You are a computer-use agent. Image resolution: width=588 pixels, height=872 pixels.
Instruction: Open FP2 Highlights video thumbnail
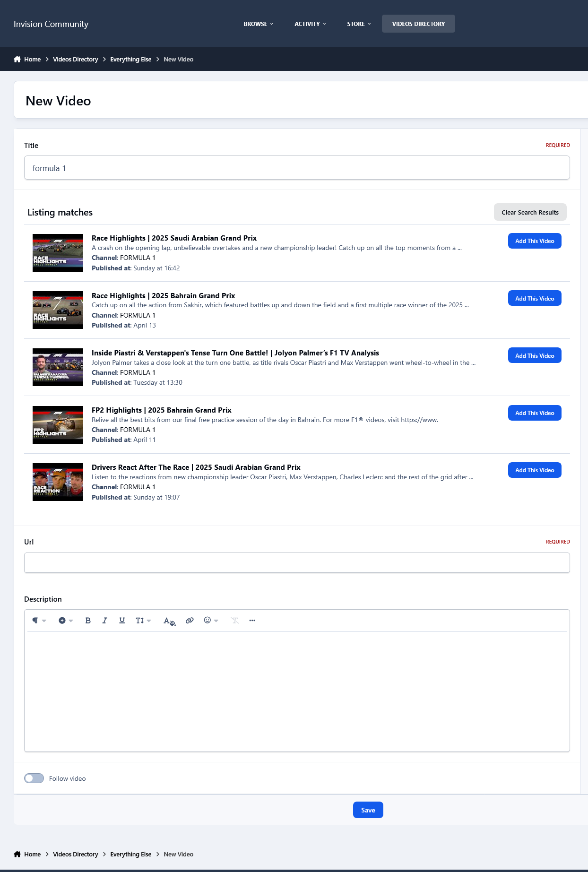(x=58, y=425)
